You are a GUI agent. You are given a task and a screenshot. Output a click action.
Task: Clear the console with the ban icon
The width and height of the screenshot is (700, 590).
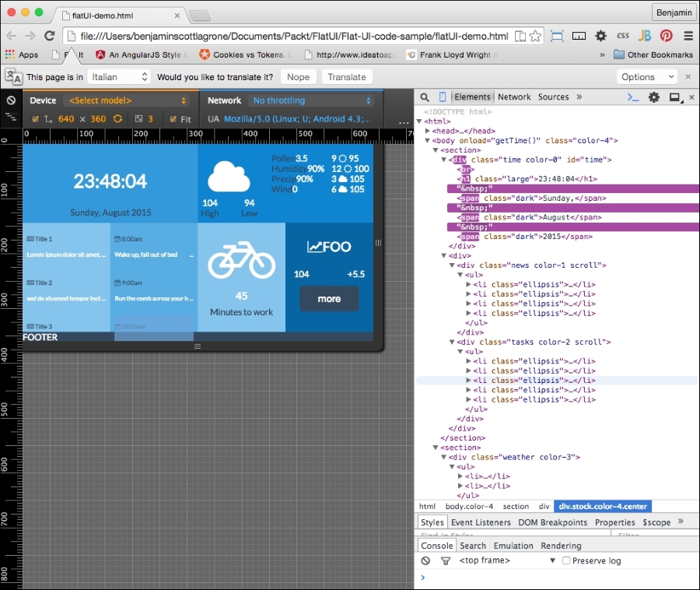point(425,560)
